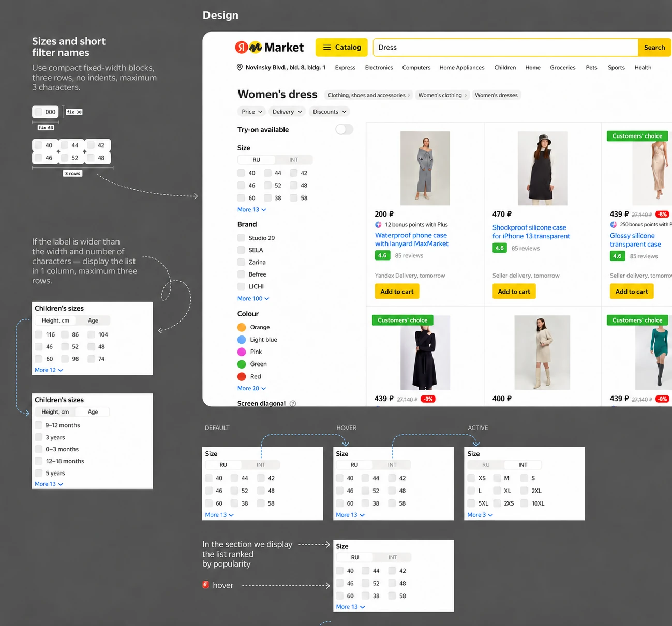Open the Discounts filter dropdown
Viewport: 672px width, 626px height.
click(329, 112)
